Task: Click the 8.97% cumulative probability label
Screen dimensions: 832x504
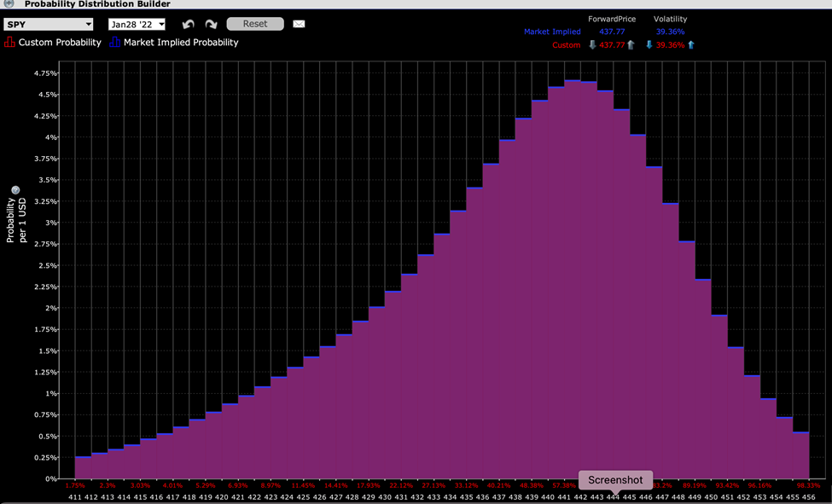Action: (x=271, y=485)
